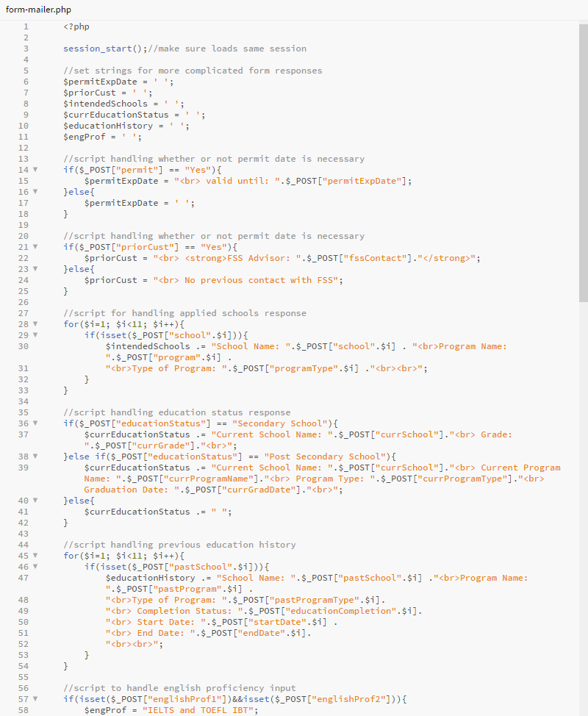Collapse the else block fold at line 16

(x=35, y=192)
